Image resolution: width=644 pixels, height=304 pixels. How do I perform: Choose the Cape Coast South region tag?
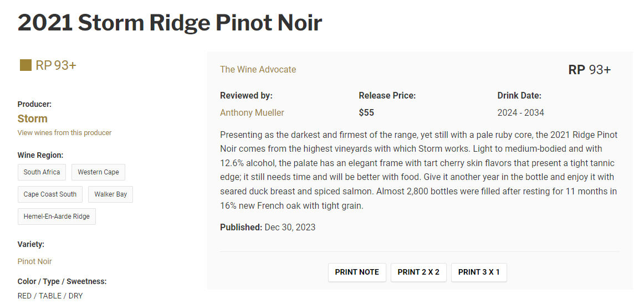(50, 194)
